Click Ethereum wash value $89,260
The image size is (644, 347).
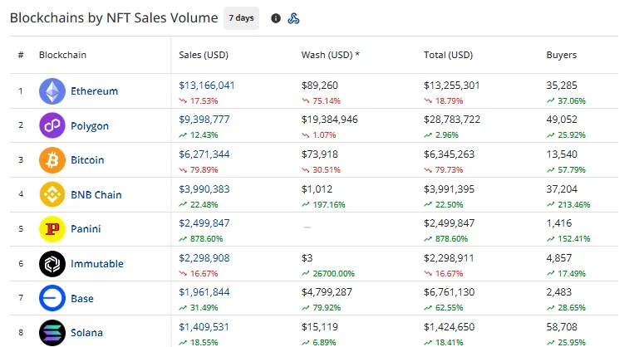point(320,86)
